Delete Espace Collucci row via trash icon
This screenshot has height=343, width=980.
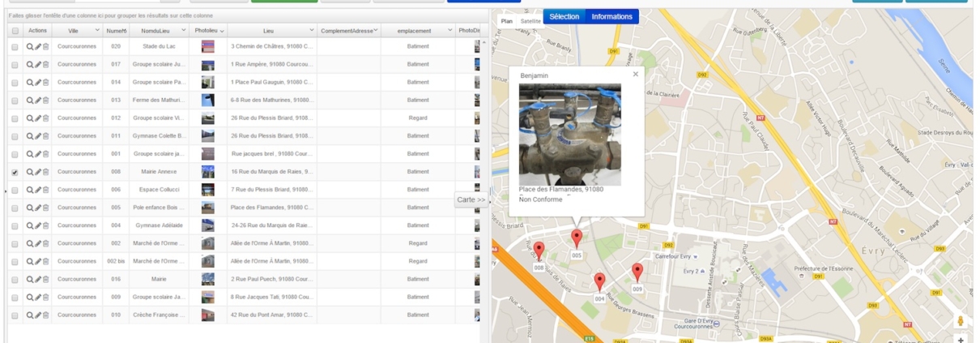45,190
